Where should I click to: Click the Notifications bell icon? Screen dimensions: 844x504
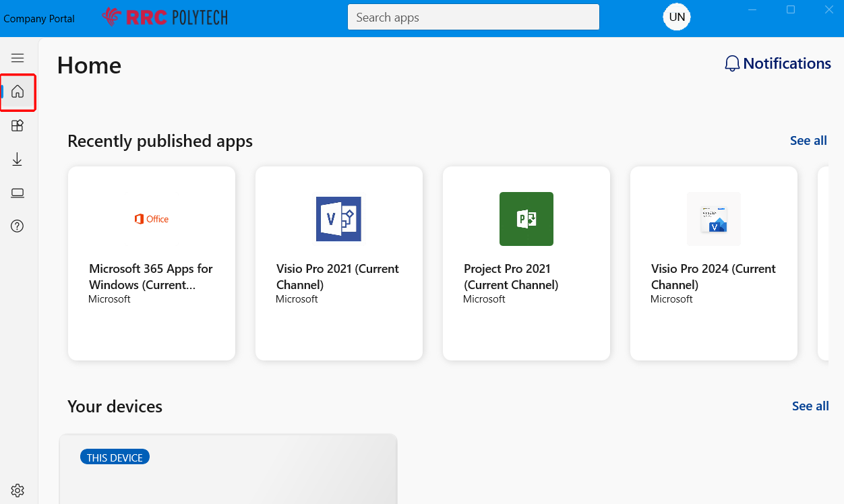(732, 64)
